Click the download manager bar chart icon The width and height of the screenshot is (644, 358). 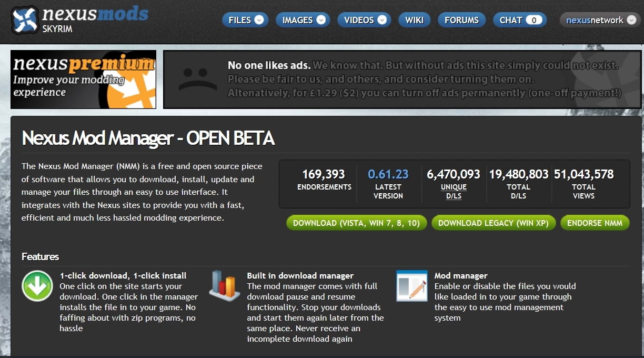(x=225, y=285)
